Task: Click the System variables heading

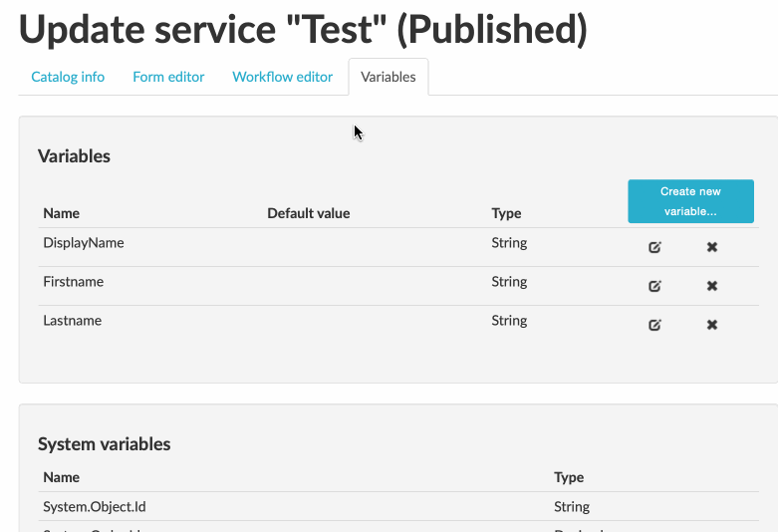Action: tap(105, 444)
